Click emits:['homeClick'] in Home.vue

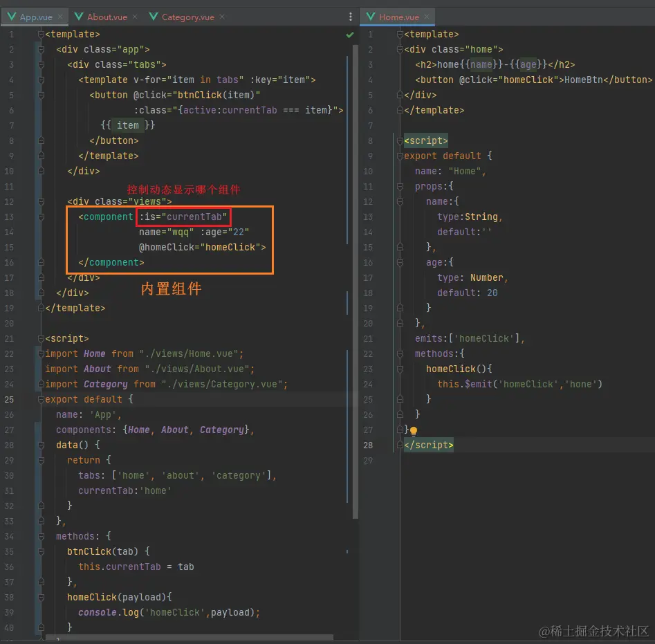[470, 339]
